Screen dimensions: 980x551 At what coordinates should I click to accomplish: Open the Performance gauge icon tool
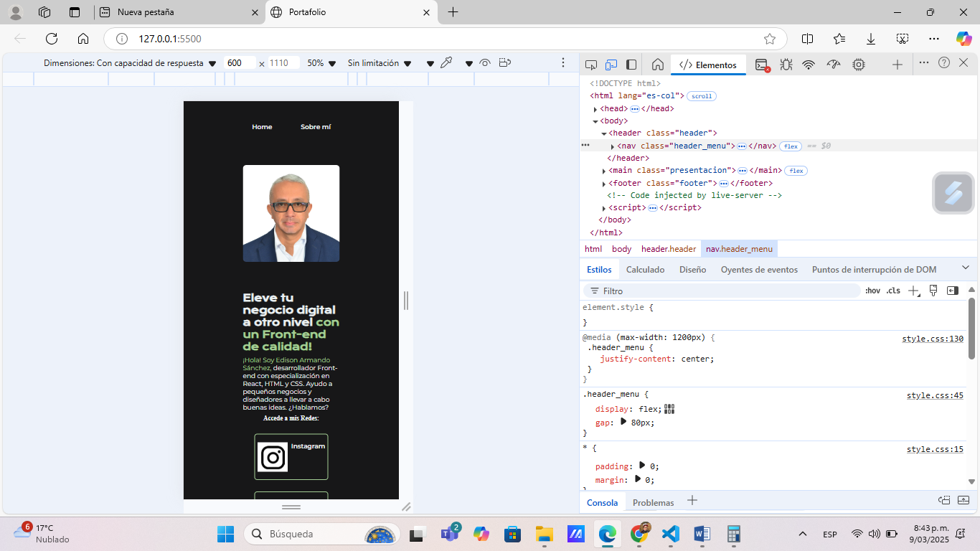[833, 65]
